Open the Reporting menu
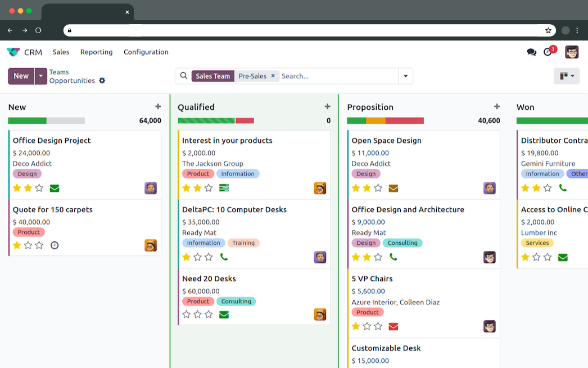 click(96, 52)
